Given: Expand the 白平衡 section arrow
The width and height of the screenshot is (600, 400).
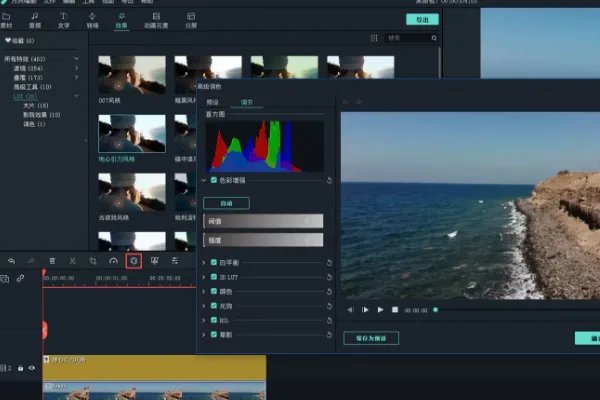Looking at the screenshot, I should tap(204, 263).
